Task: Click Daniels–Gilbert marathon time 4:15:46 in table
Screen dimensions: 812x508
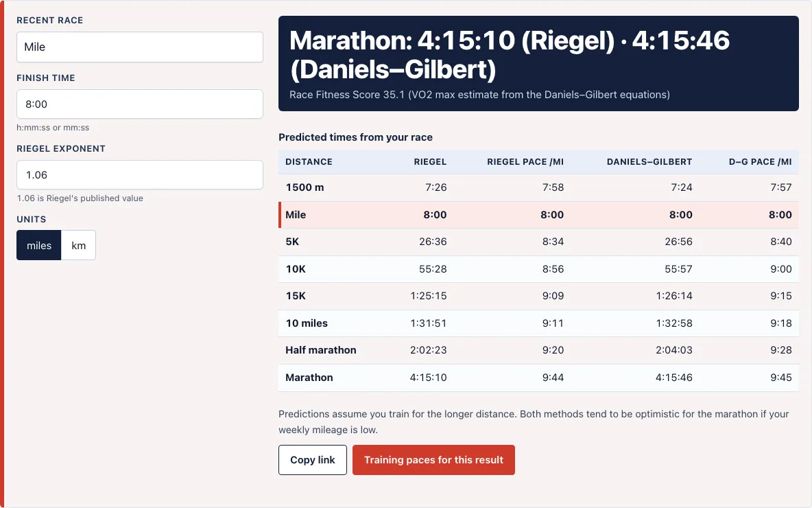Action: (x=673, y=378)
